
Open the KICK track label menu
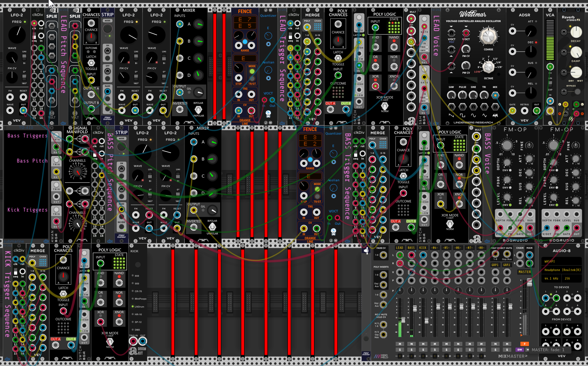coord(423,248)
